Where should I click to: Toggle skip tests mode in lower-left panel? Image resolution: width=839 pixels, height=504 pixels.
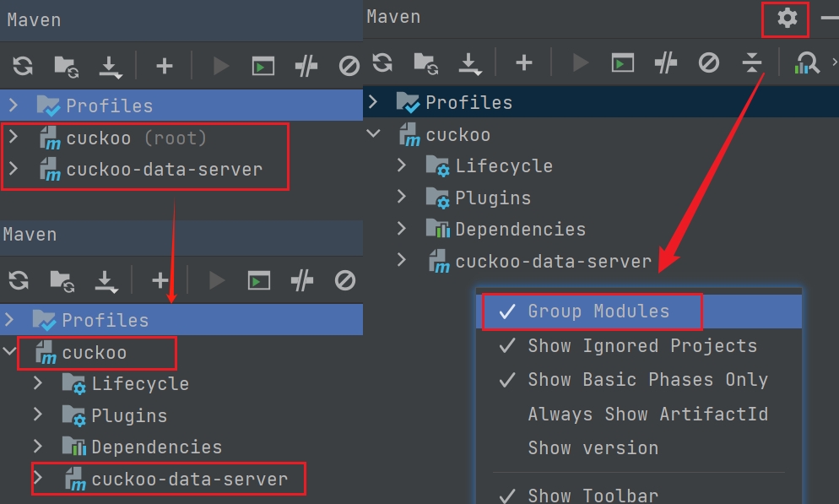click(x=345, y=281)
